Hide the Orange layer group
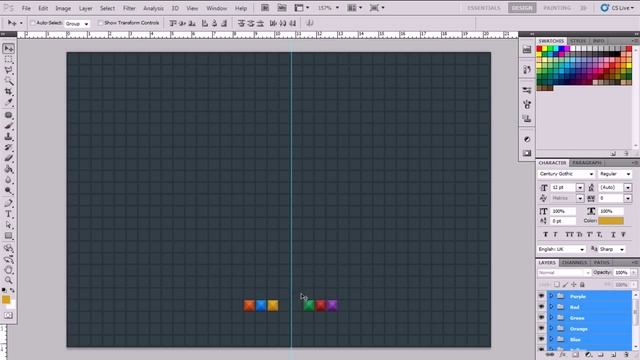The image size is (640, 360). pyautogui.click(x=542, y=328)
